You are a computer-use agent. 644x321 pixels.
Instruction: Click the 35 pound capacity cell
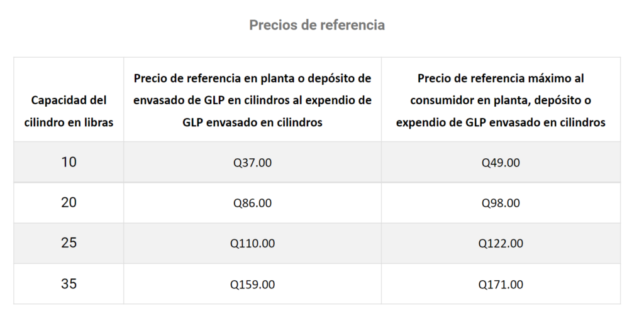point(69,284)
